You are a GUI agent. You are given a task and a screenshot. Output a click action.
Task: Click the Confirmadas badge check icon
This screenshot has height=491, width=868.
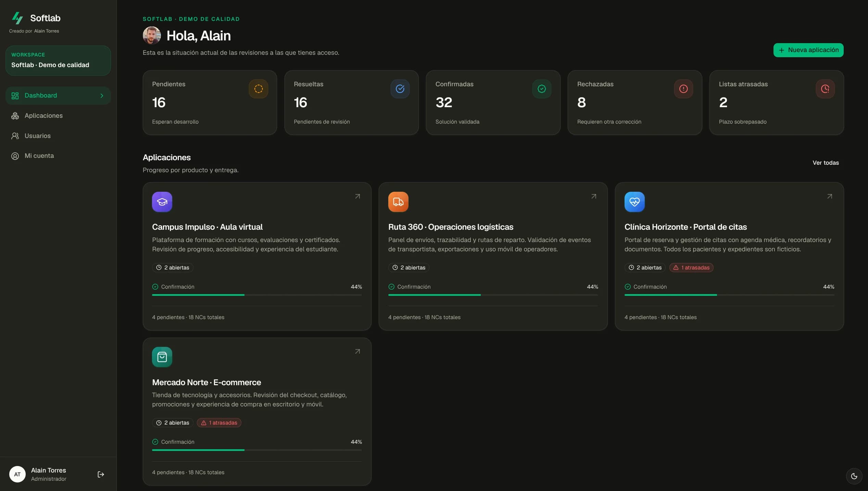tap(542, 89)
